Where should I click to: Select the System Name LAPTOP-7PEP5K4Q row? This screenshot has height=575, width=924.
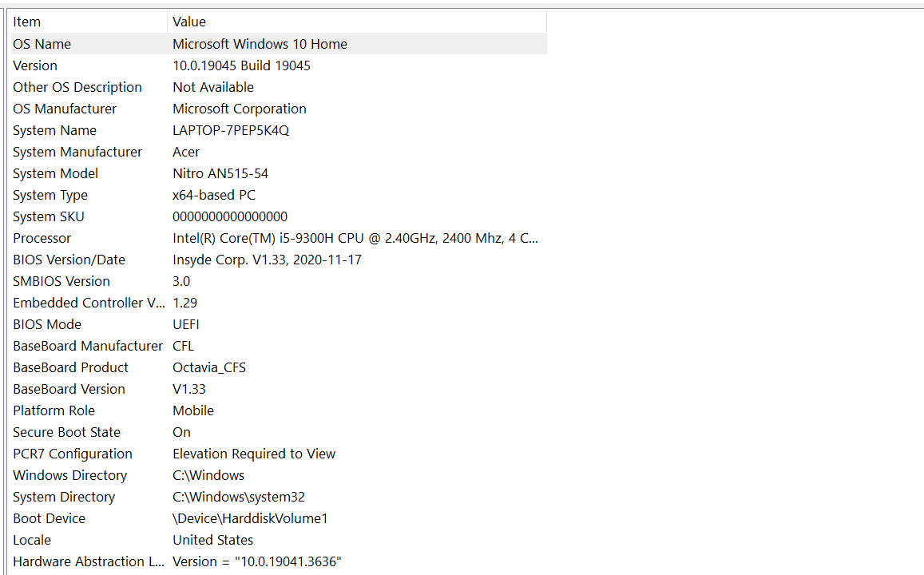tap(279, 130)
